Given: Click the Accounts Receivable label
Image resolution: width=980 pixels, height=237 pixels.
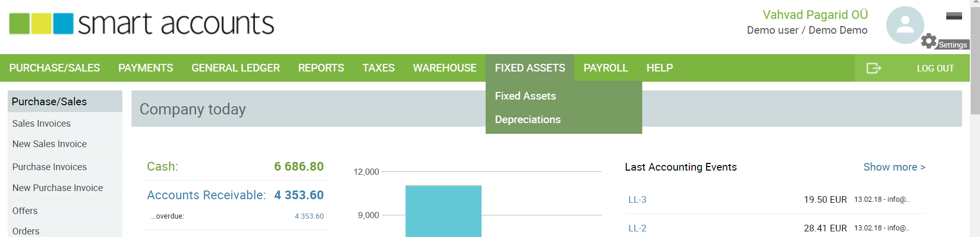Looking at the screenshot, I should (x=206, y=195).
